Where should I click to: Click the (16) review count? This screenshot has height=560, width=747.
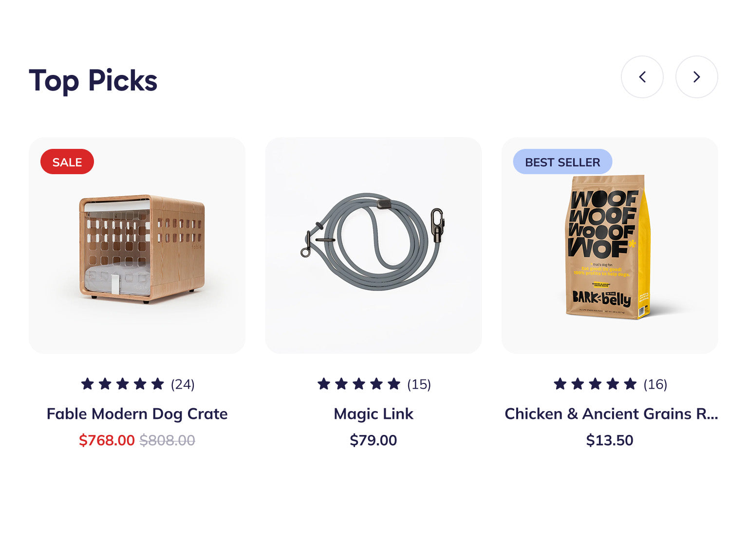(655, 384)
